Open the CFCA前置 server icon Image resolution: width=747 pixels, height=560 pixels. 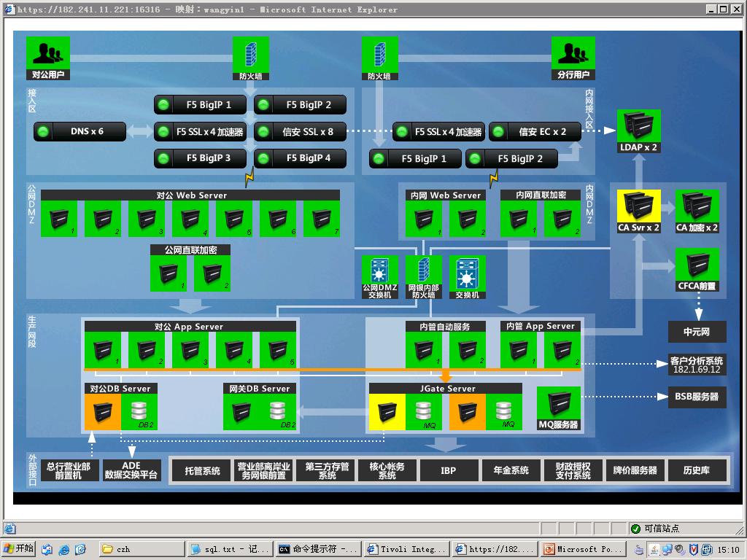click(x=697, y=265)
